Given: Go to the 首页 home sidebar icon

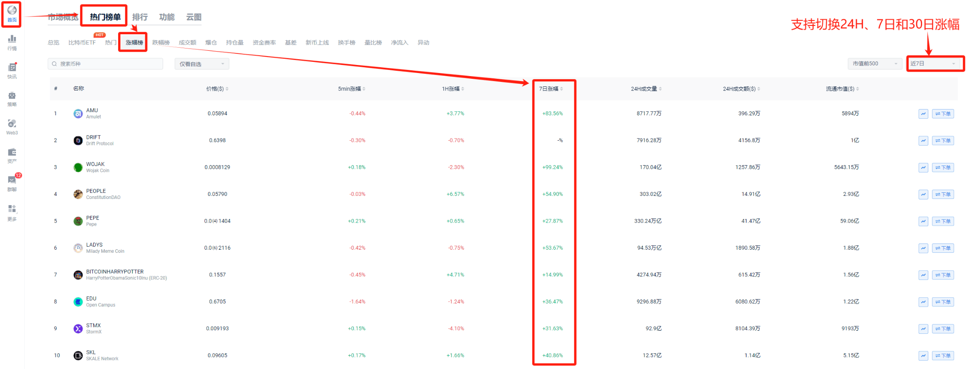Looking at the screenshot, I should click(x=12, y=14).
